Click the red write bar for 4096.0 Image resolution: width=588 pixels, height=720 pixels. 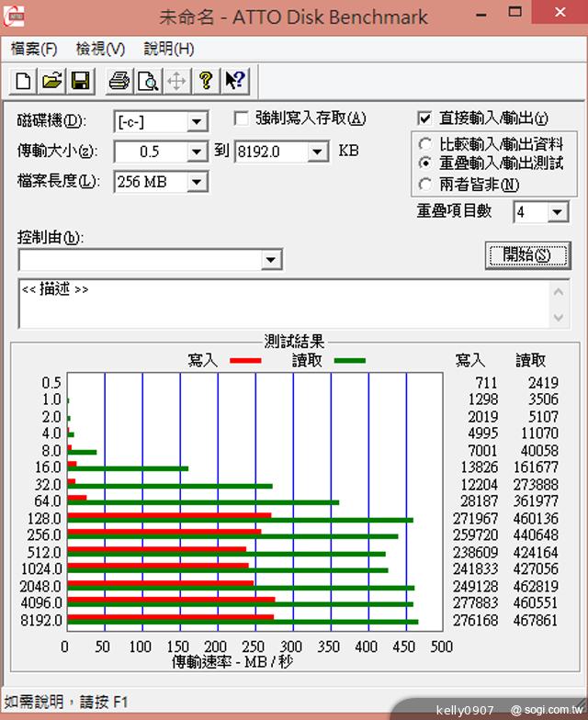[171, 599]
